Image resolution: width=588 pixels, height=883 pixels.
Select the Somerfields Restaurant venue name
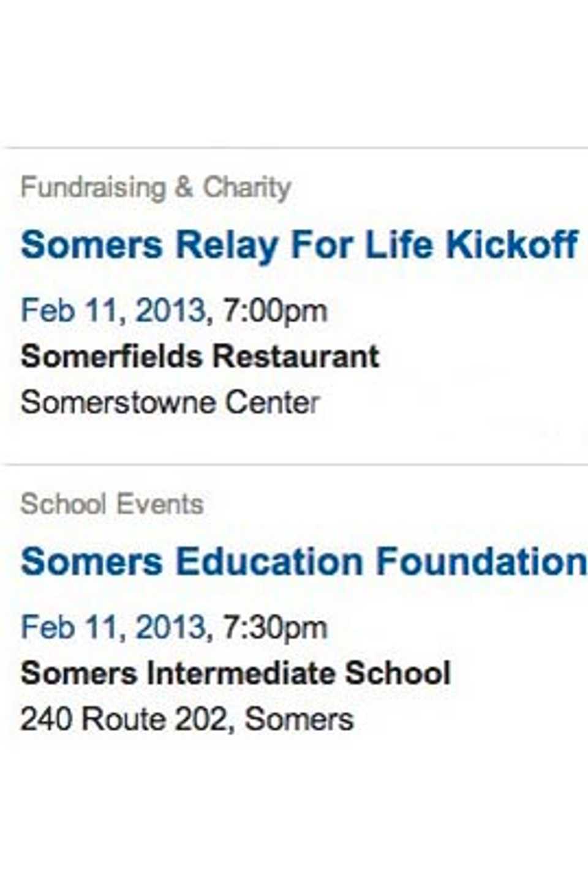[x=200, y=356]
